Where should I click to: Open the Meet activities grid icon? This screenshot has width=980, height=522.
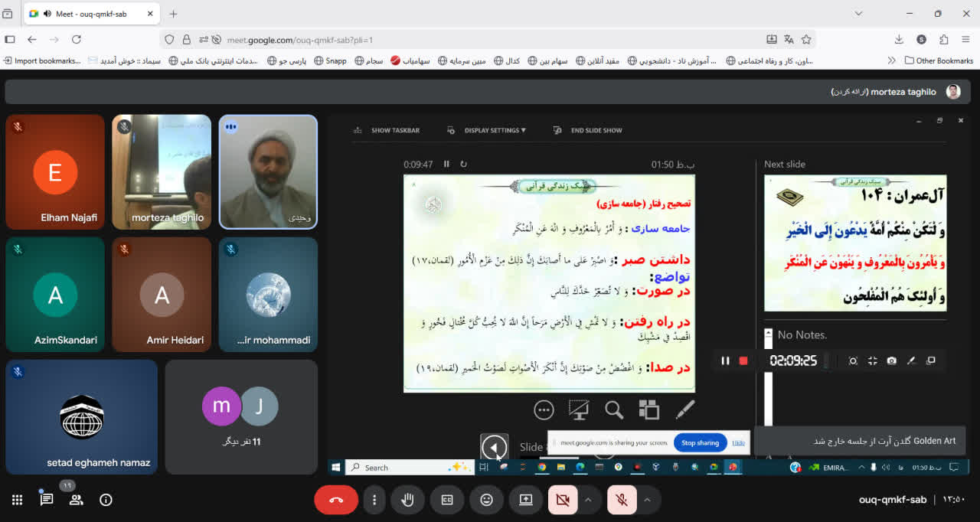pos(17,500)
